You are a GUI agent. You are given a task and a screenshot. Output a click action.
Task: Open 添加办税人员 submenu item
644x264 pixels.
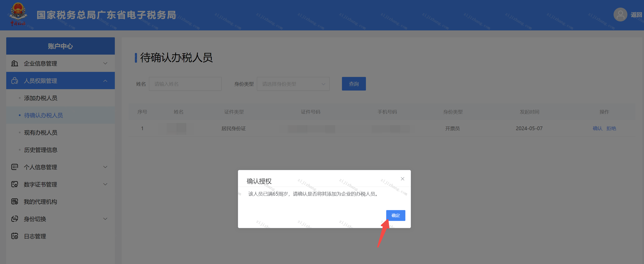(41, 98)
